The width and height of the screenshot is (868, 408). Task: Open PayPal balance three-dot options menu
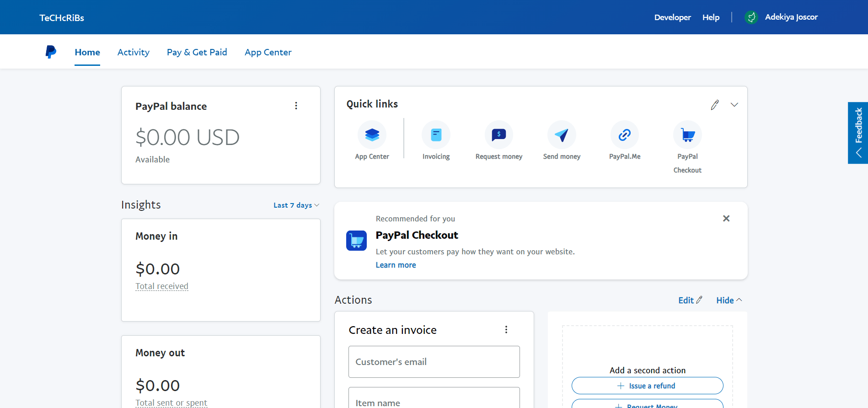click(296, 106)
